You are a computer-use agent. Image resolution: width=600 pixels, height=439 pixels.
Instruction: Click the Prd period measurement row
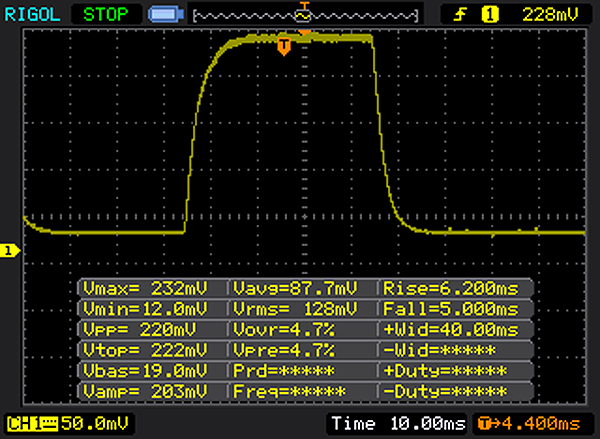click(284, 371)
